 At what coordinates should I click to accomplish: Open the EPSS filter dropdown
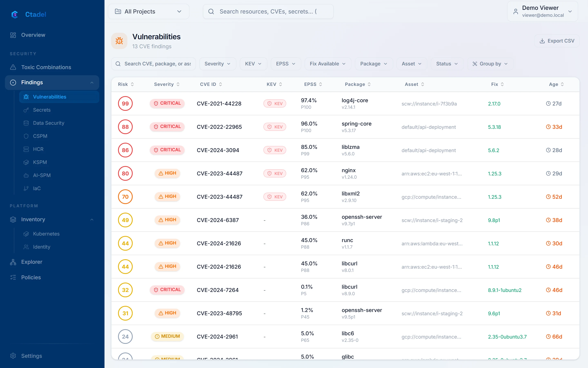286,64
